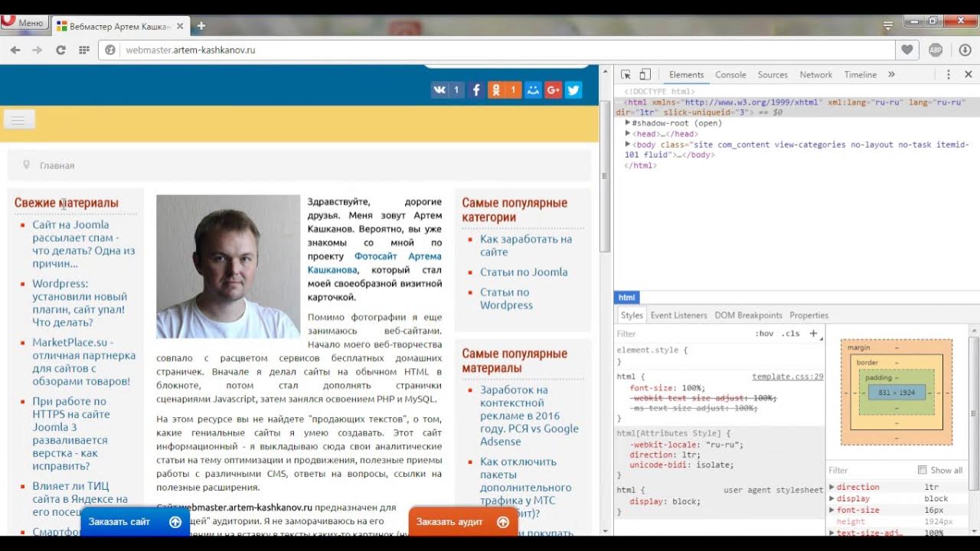Image resolution: width=980 pixels, height=551 pixels.
Task: Bookmark the page with the heart icon
Action: tap(907, 50)
